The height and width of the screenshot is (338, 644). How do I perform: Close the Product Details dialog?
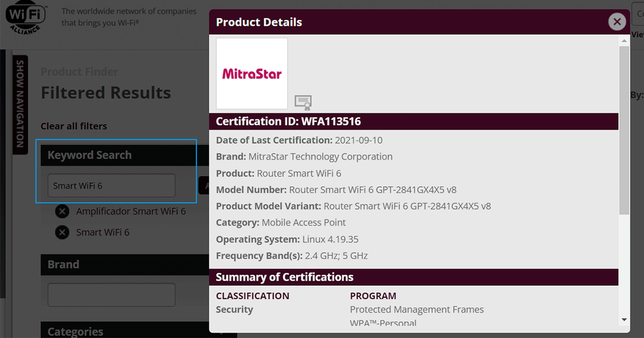click(x=617, y=22)
